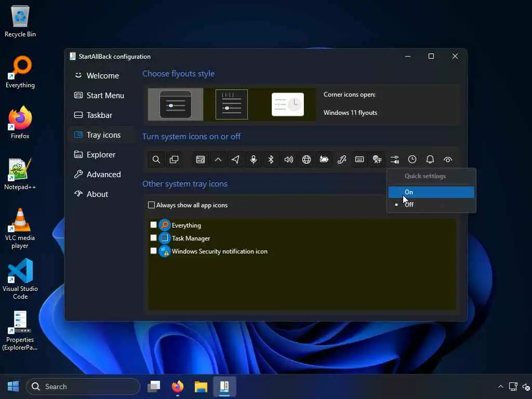
Task: Check Windows Security notification icon box
Action: [153, 251]
